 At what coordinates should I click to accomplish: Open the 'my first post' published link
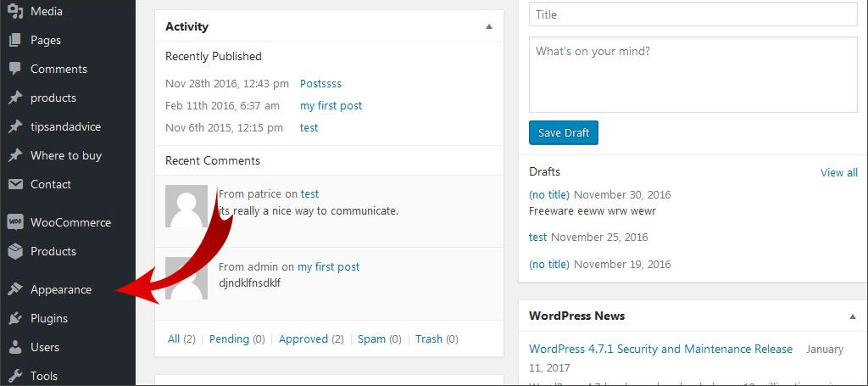coord(331,105)
